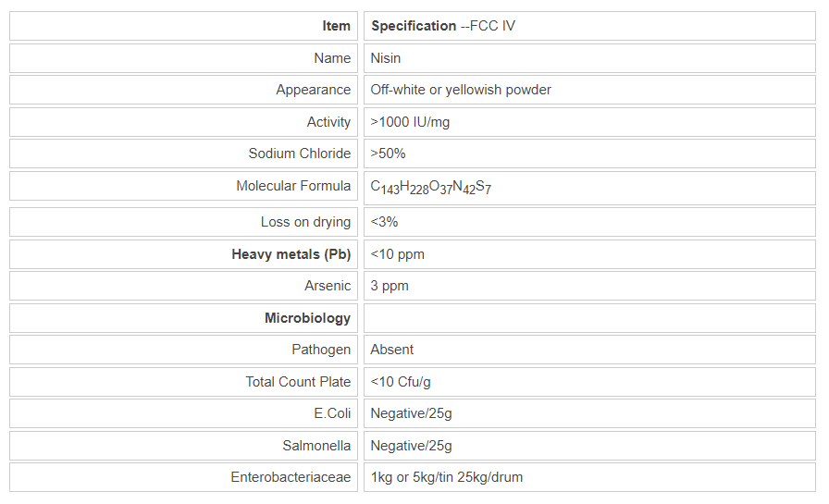Click the Appearance row label
829x504 pixels.
pyautogui.click(x=313, y=90)
